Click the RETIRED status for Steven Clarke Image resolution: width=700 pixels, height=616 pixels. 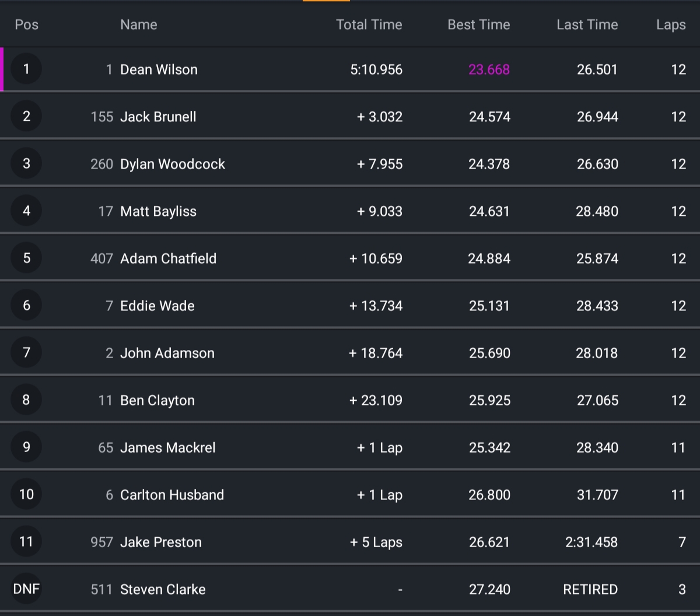(590, 589)
